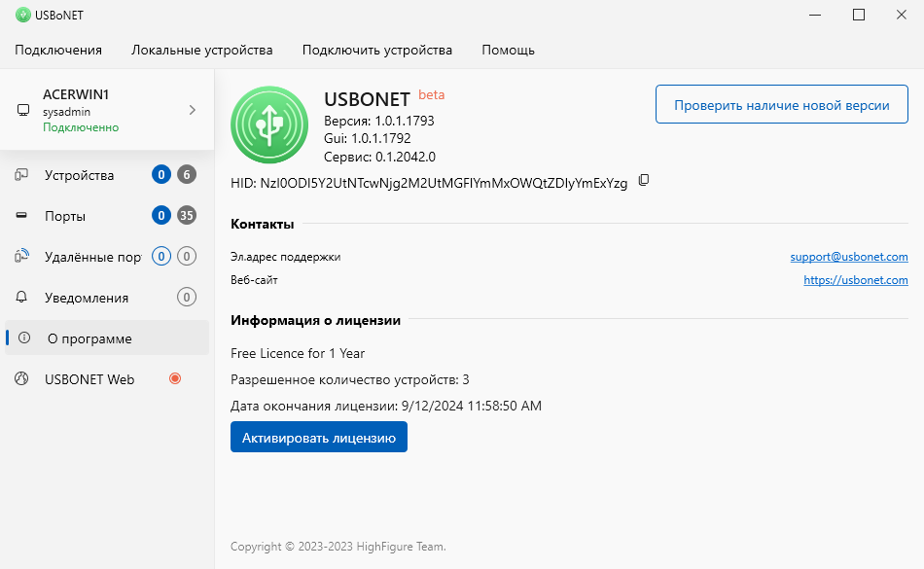Open Удалённые порты section
Screen dimensions: 924x569
(107, 256)
